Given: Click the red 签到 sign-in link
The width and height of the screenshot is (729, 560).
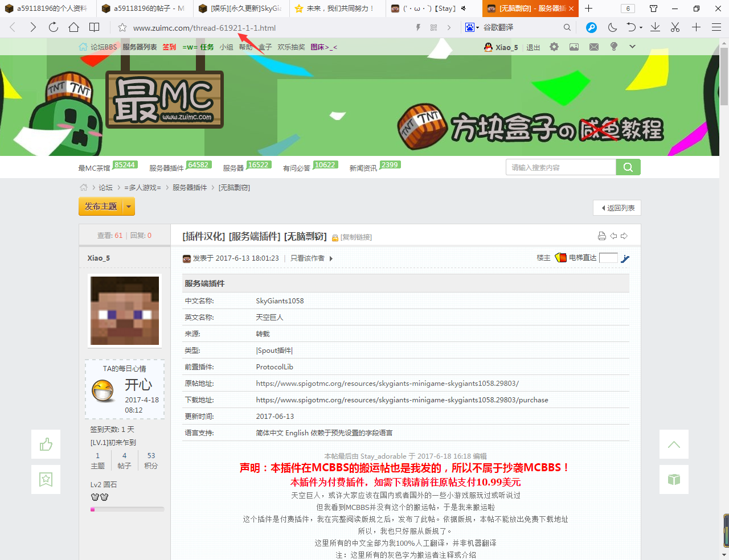Looking at the screenshot, I should (169, 47).
